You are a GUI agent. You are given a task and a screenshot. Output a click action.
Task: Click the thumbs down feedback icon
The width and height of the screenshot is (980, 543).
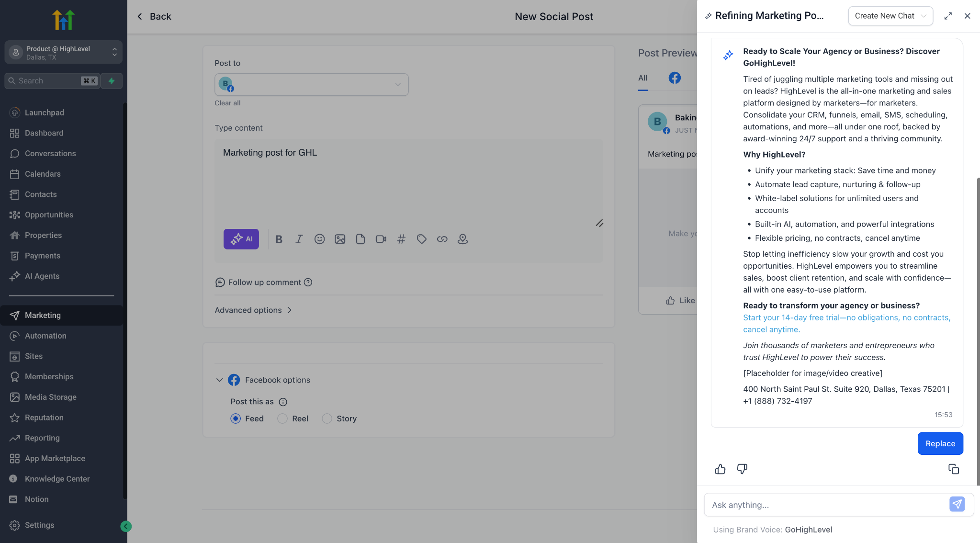point(742,469)
